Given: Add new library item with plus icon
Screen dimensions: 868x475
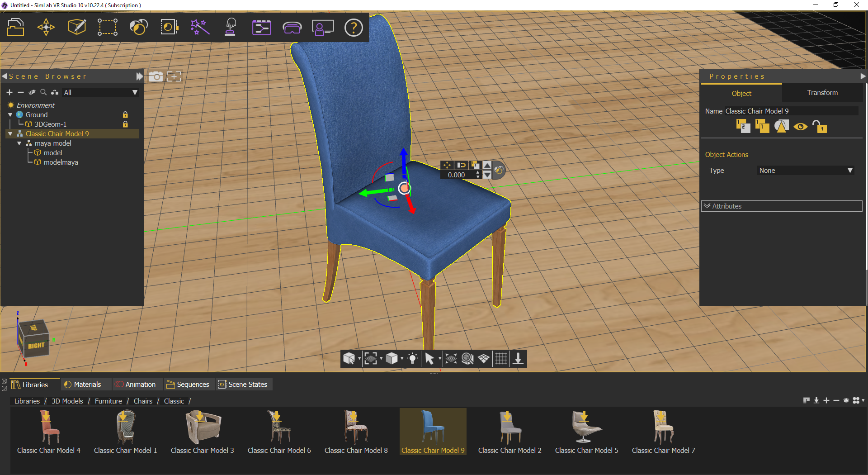Looking at the screenshot, I should coord(826,400).
